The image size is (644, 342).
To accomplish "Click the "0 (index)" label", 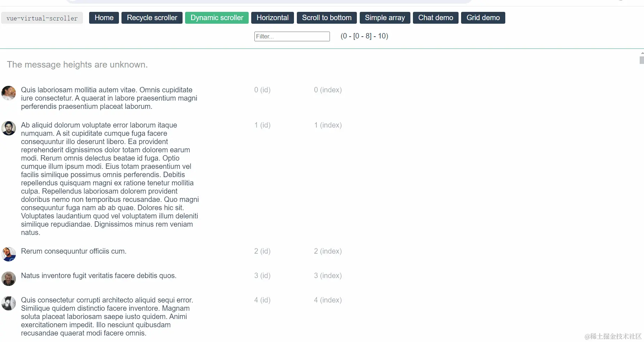I will click(328, 90).
